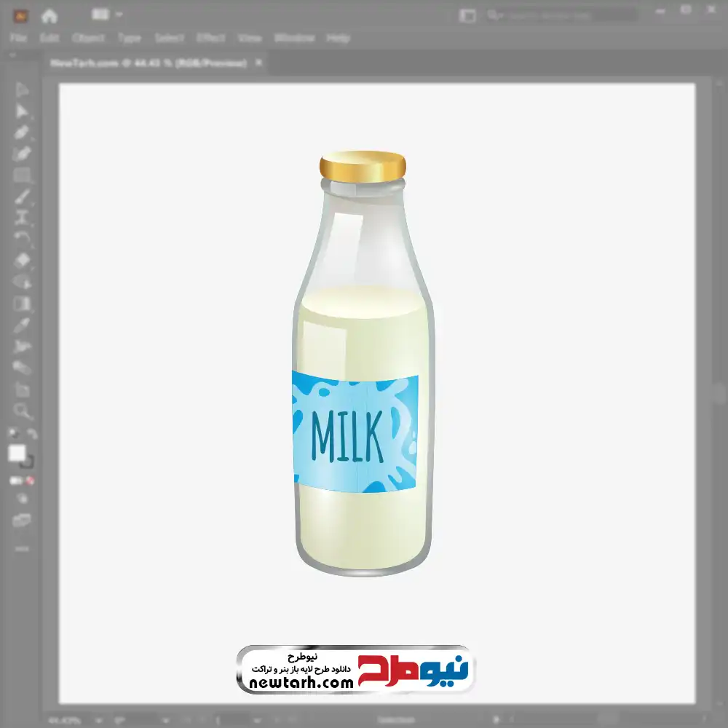Image resolution: width=728 pixels, height=728 pixels.
Task: Open the Window menu
Action: click(293, 38)
